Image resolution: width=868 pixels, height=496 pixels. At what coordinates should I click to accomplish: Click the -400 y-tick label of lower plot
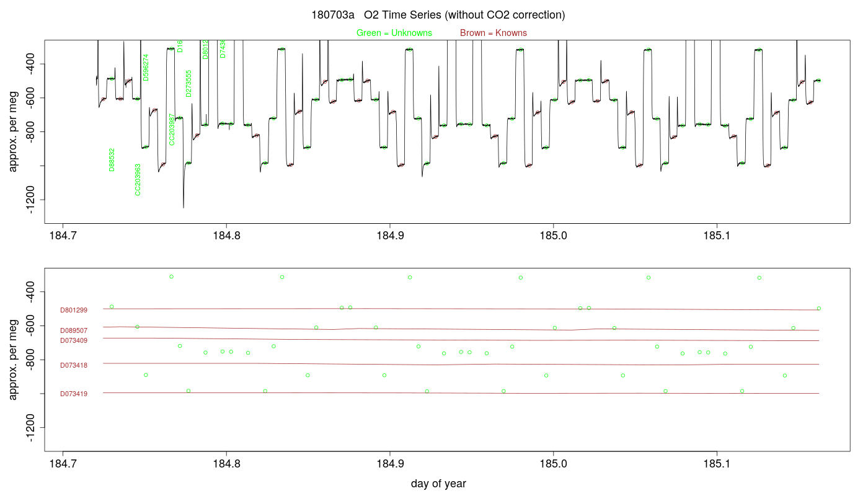click(32, 292)
